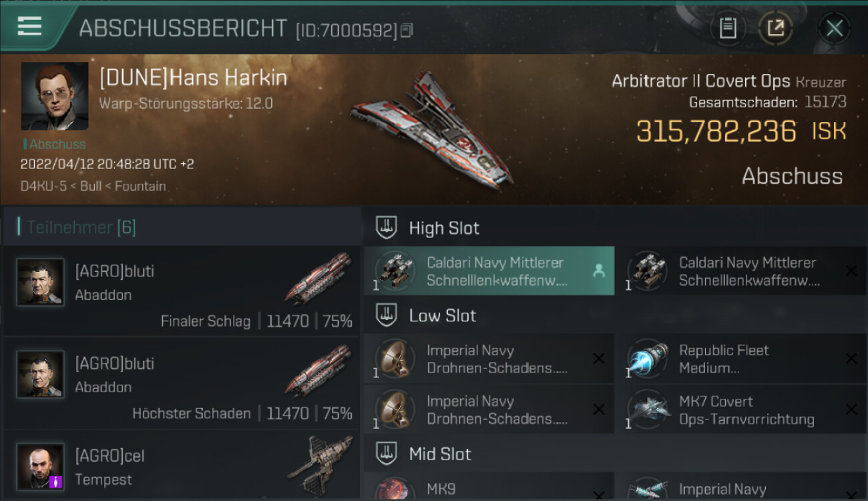Copy the kill report ID icon
The width and height of the screenshot is (868, 501).
(407, 30)
